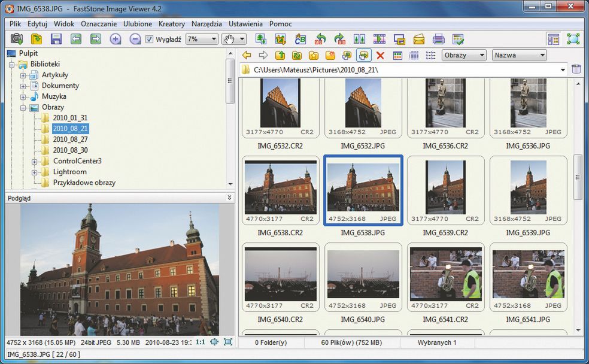Click the full screen view icon
Screen dimensions: 589x364
573,39
